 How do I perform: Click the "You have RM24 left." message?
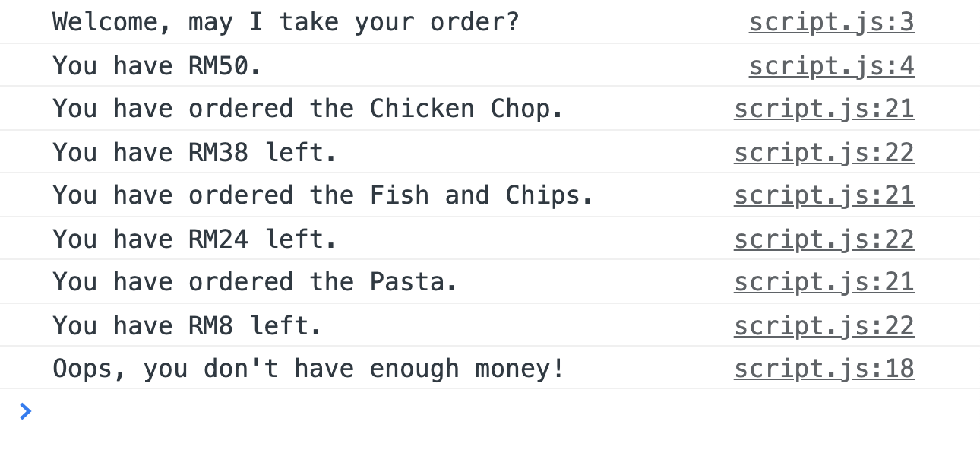pyautogui.click(x=194, y=239)
